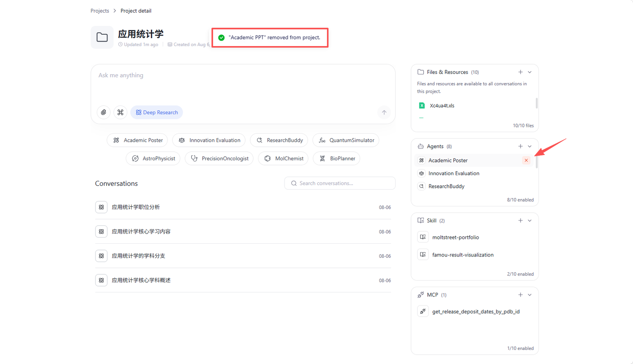Open conversation 应用统计学核心学科概述
This screenshot has height=364, width=633.
pyautogui.click(x=243, y=280)
